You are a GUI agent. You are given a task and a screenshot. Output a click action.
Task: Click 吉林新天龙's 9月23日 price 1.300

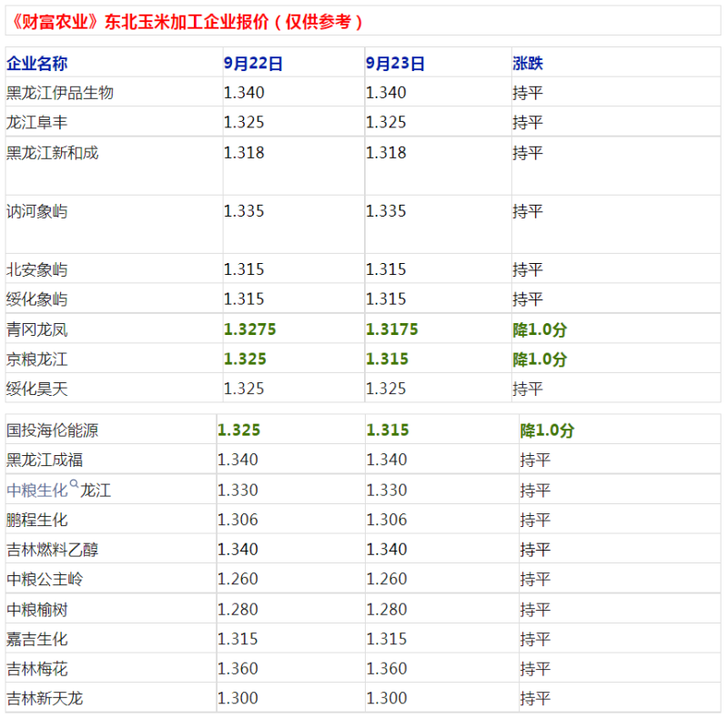pyautogui.click(x=386, y=698)
